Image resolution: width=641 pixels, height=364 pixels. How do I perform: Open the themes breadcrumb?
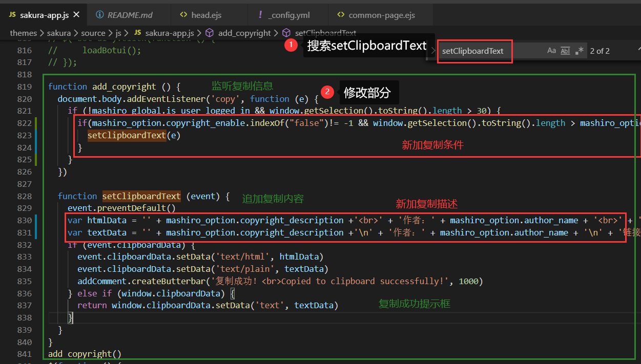click(24, 33)
